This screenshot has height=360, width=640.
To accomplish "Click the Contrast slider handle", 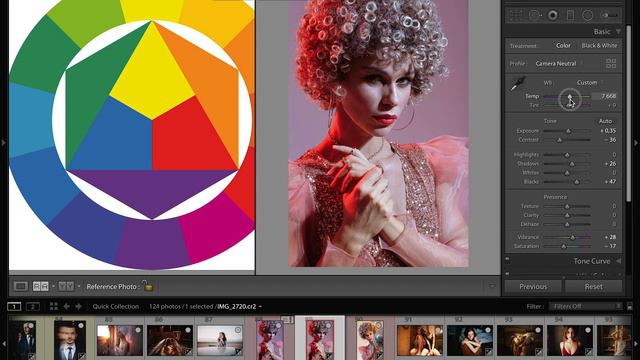I will 560,140.
